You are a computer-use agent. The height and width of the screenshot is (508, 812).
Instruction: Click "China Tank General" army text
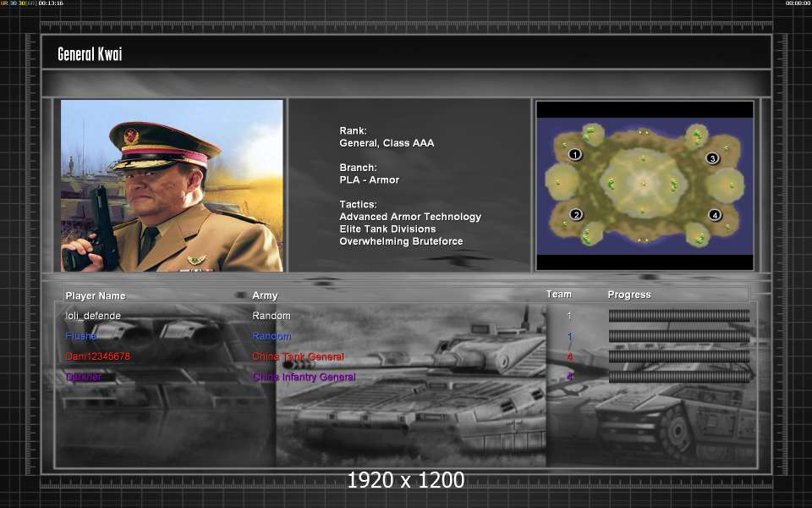(298, 356)
